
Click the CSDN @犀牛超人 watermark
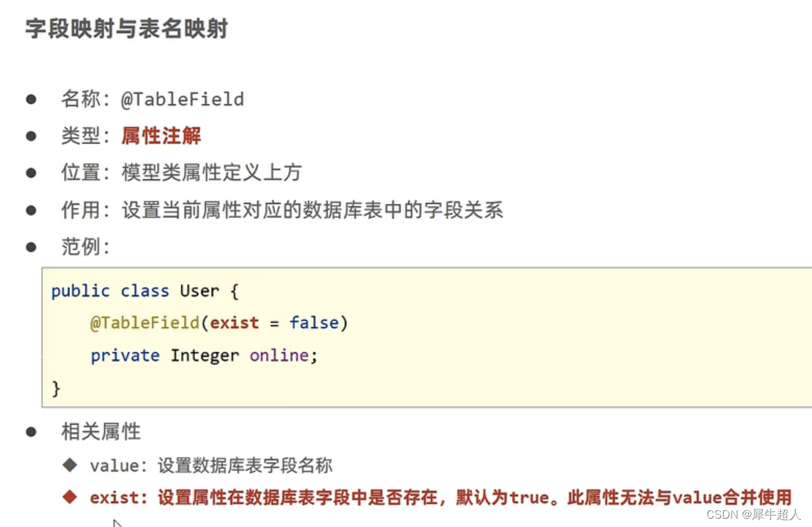click(754, 515)
